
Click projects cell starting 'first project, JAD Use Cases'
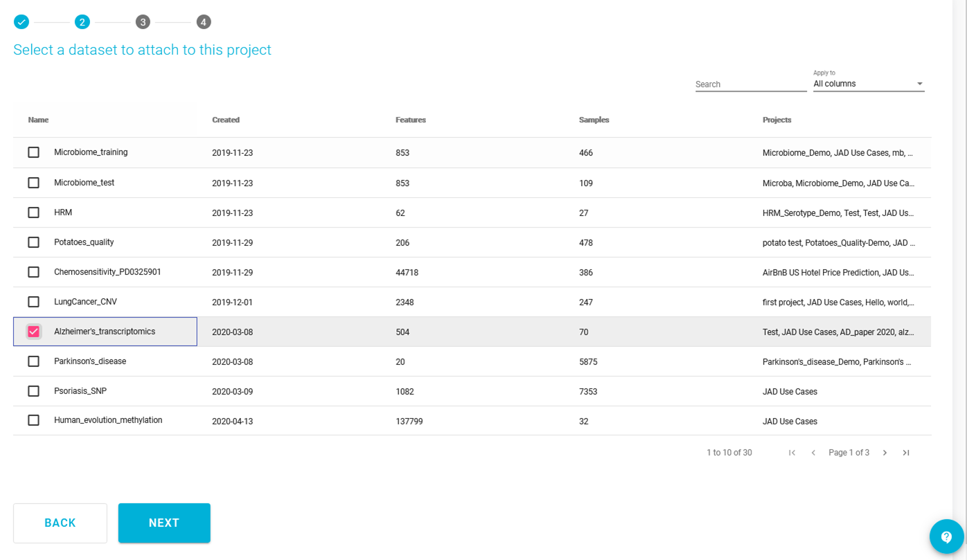838,302
